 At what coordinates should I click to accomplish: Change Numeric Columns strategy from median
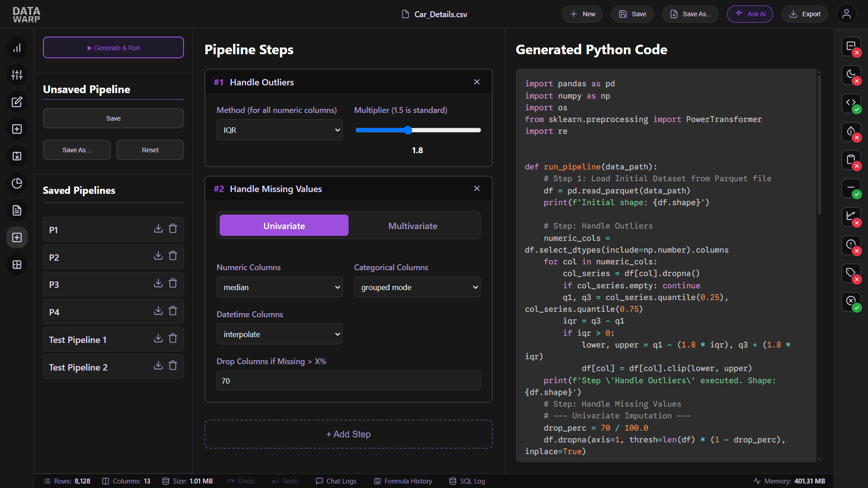279,287
